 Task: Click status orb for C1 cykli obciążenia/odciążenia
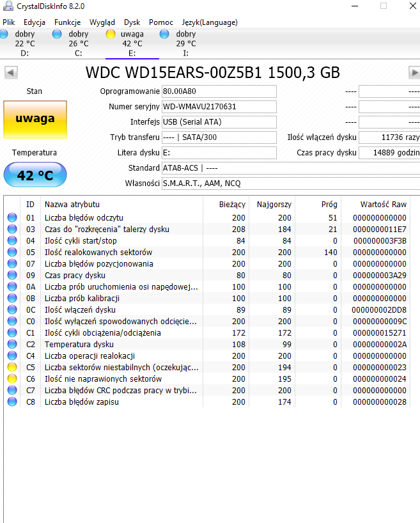[x=12, y=332]
